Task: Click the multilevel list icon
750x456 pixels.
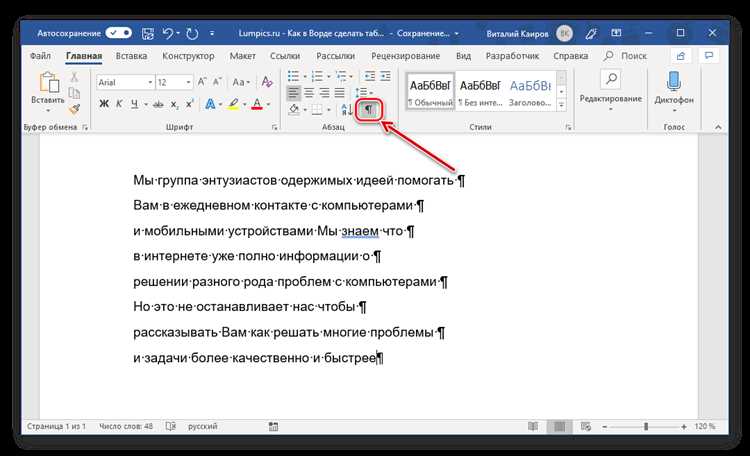Action: tap(341, 76)
